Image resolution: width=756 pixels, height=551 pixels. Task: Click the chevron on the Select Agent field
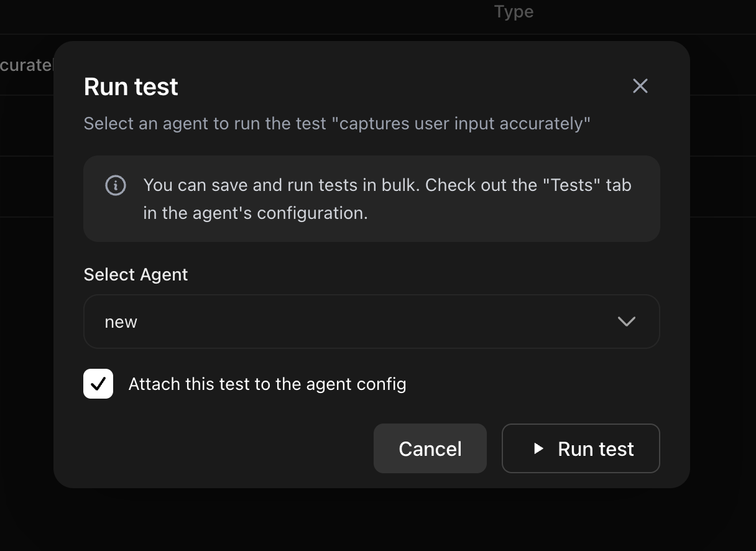click(x=627, y=322)
